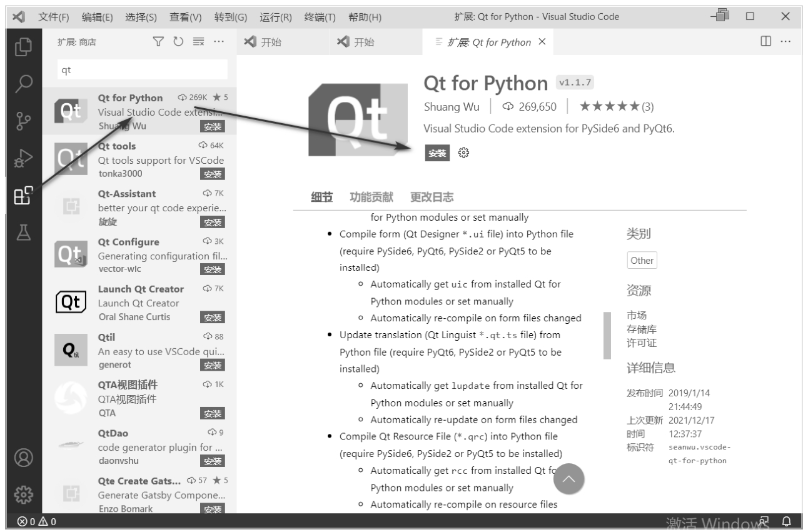Viewport: 808px width, 532px height.
Task: Select the QtDao list entry
Action: point(139,447)
